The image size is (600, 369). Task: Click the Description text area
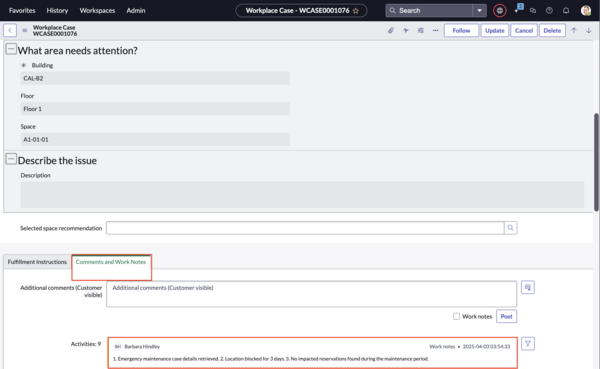point(302,195)
